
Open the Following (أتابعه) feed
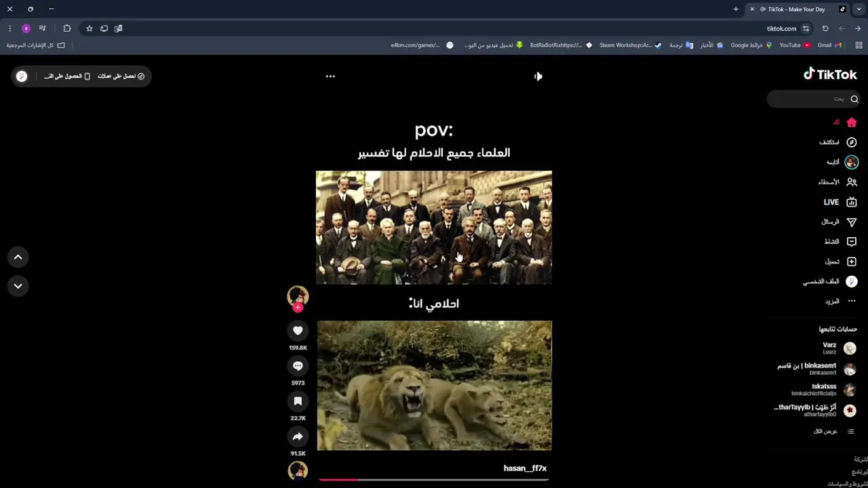pyautogui.click(x=842, y=162)
